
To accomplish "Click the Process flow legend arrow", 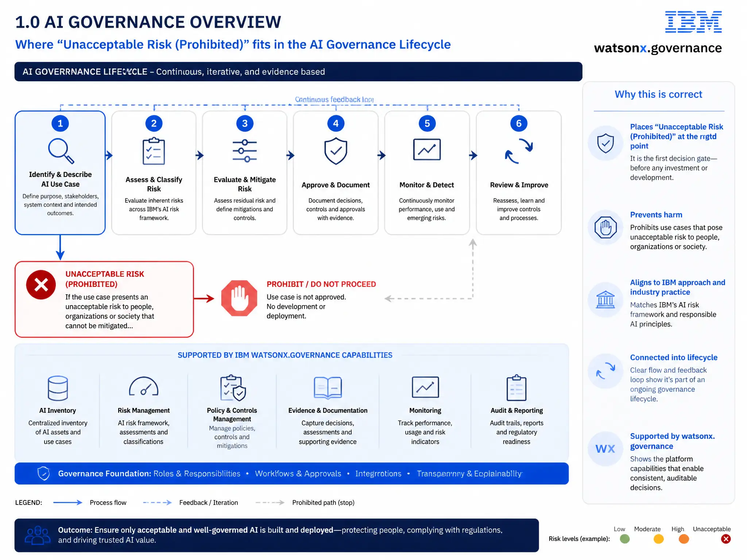I will pos(68,502).
